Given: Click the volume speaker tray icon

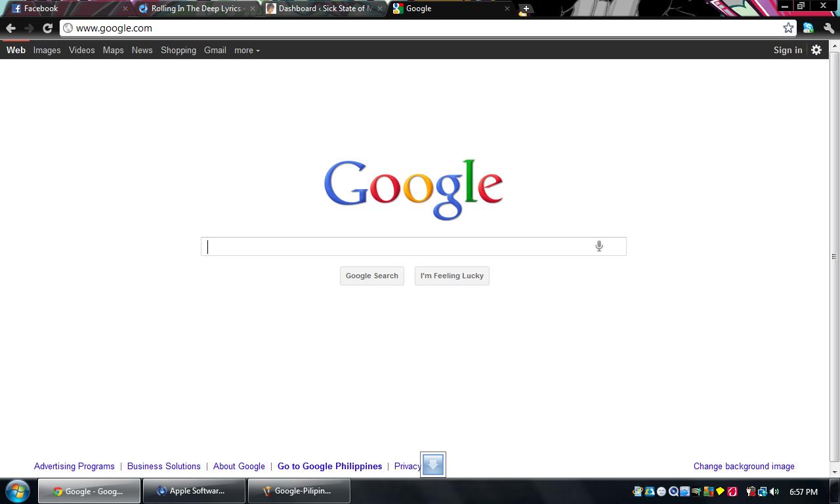Looking at the screenshot, I should tap(774, 492).
